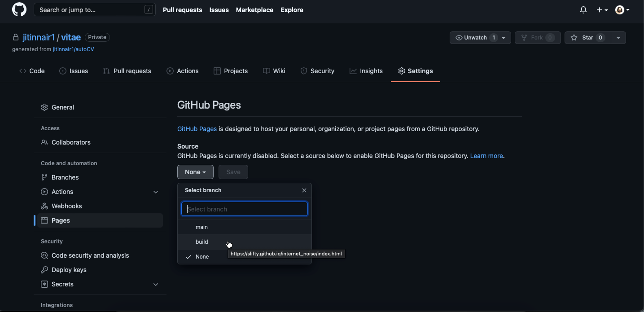Viewport: 644px width, 312px height.
Task: Click the jitinnair1 owner link
Action: pyautogui.click(x=39, y=37)
